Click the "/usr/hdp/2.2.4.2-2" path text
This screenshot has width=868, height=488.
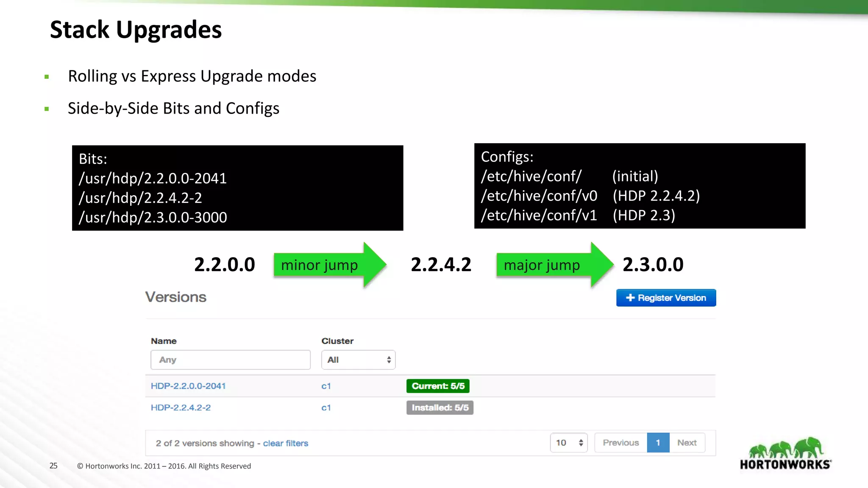pos(140,198)
